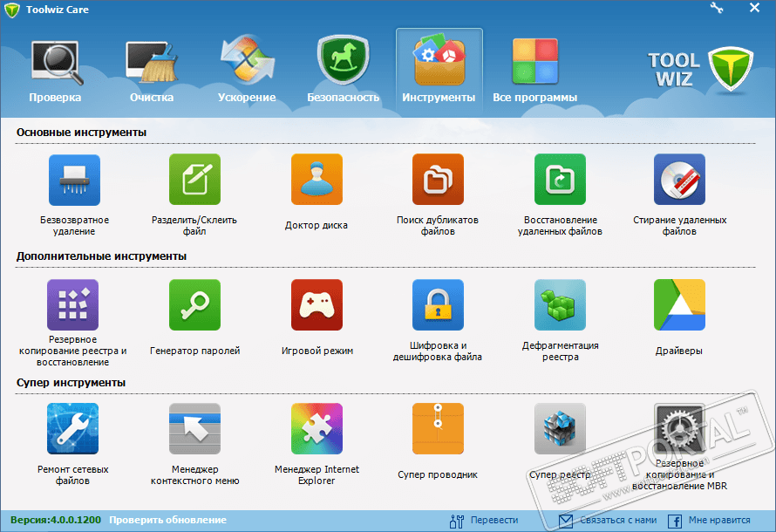This screenshot has width=776, height=532.
Task: Switch to the Проверка tab
Action: 55,71
